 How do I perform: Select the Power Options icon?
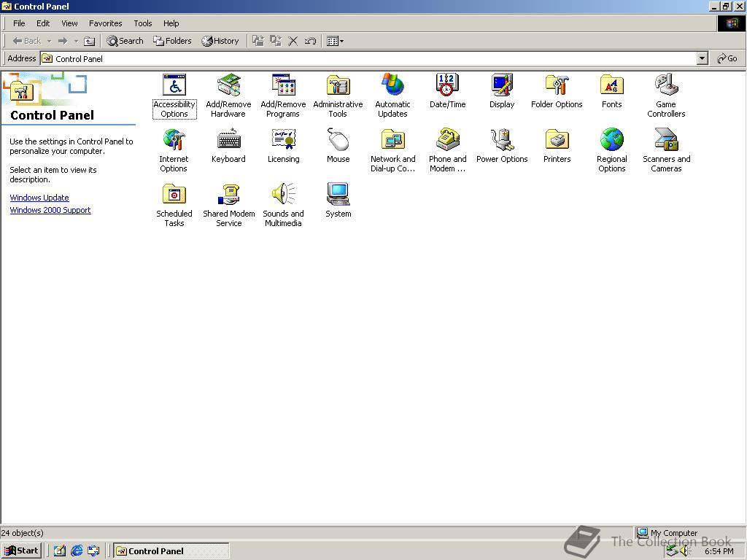(x=502, y=146)
